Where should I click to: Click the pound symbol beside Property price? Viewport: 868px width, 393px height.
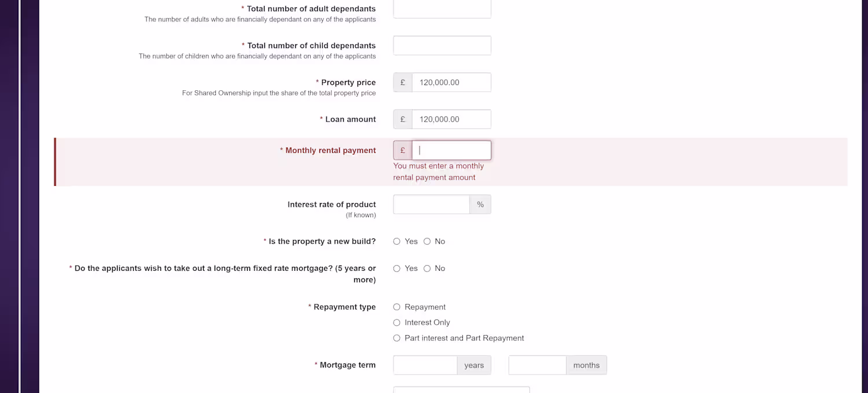tap(403, 82)
